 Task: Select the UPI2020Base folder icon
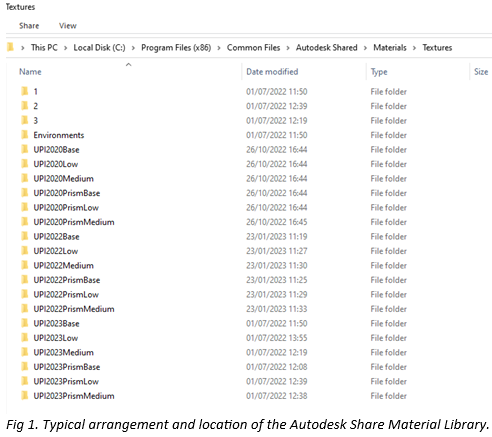(25, 149)
